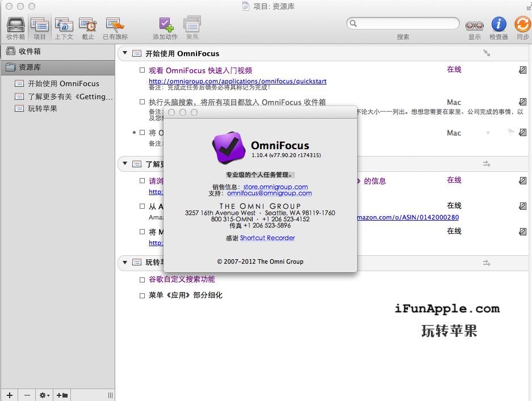Toggle note icon for 执行头脑搜索 row

click(522, 102)
